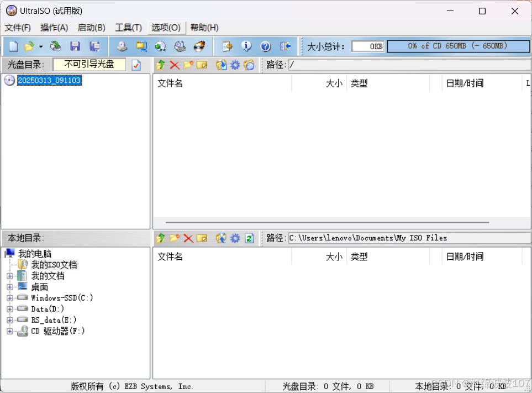Viewport: 532px width, 393px height.
Task: Open the 启动(B) menu
Action: (x=91, y=28)
